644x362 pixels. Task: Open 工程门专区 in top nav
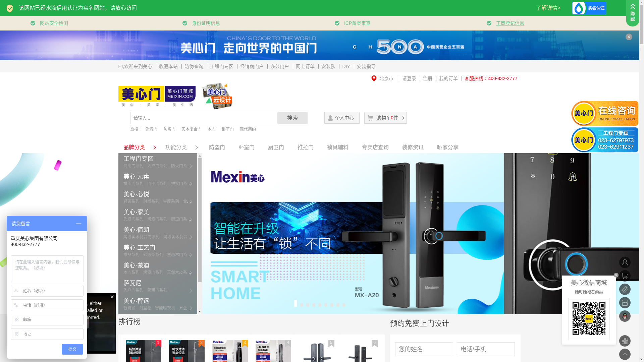(x=222, y=66)
